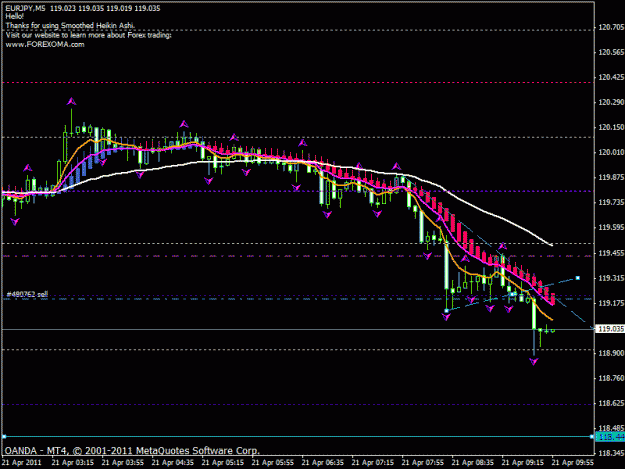Click the '21 Apr 05:15' time axis label
Screen dimensions: 625x469
click(x=223, y=463)
